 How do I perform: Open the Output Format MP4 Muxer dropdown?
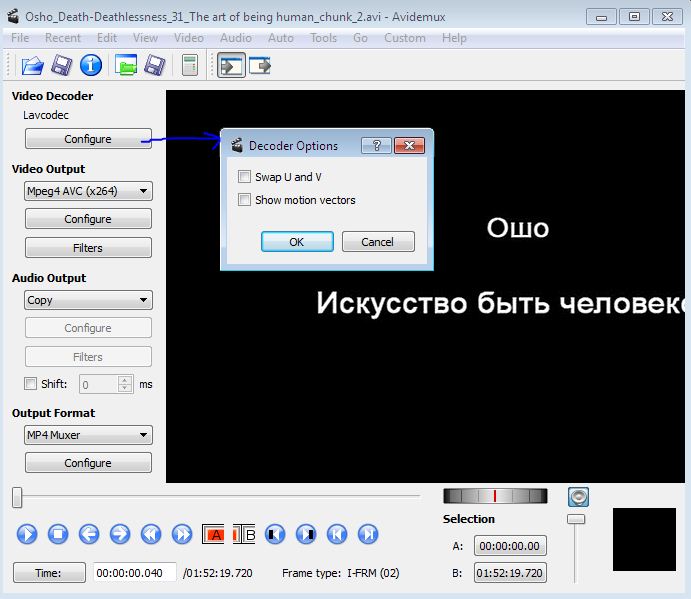point(88,435)
